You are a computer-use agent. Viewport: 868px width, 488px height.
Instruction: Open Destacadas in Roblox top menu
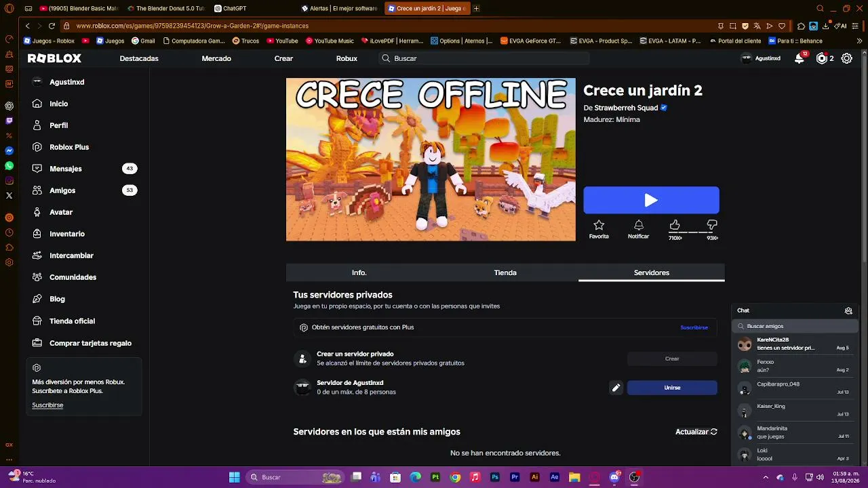(139, 58)
